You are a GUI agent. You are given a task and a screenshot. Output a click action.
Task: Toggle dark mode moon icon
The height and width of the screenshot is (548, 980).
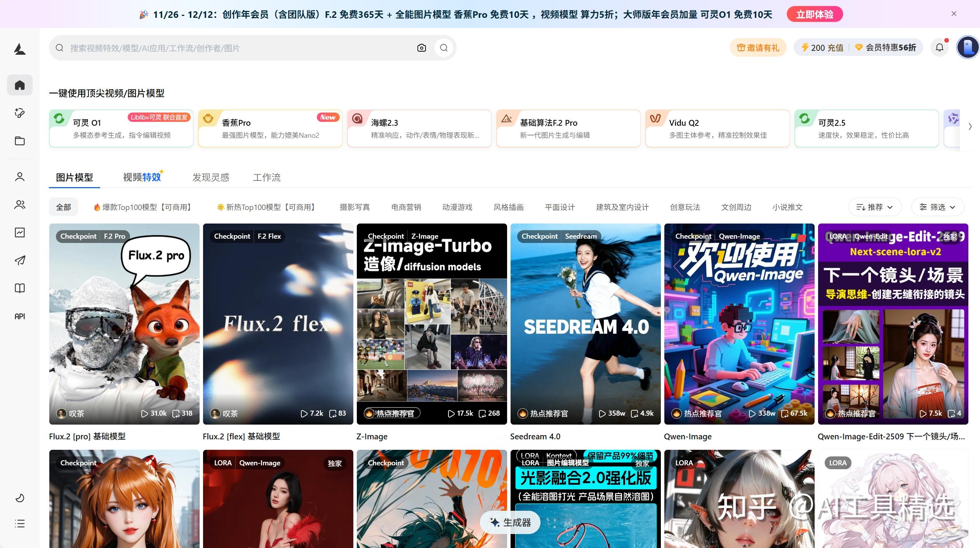(x=20, y=498)
